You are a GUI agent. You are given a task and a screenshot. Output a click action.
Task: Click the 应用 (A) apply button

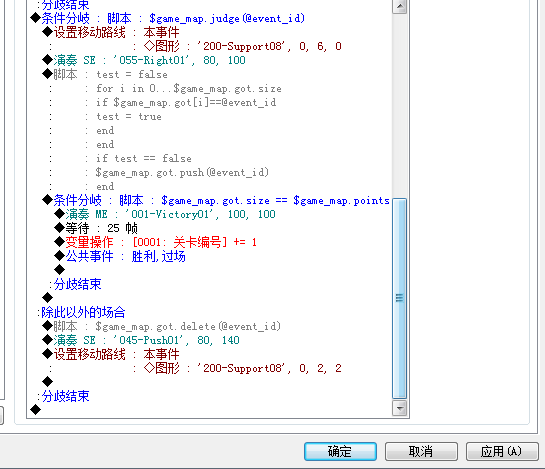click(x=502, y=451)
